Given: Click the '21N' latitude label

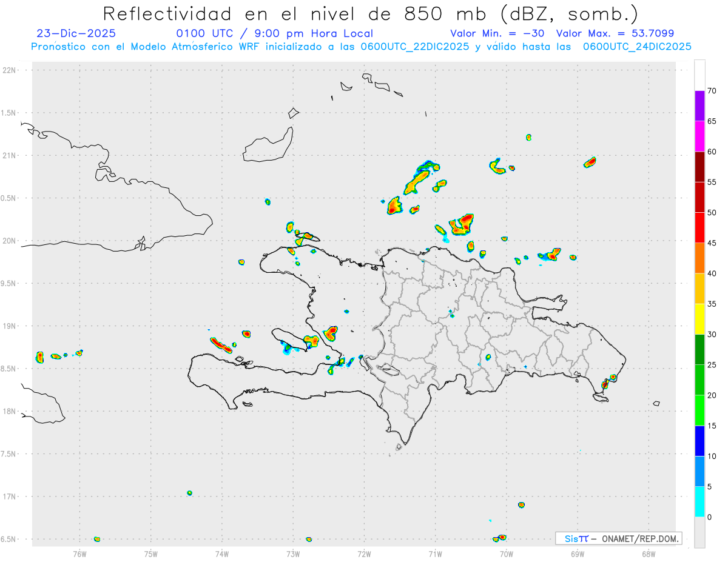Looking at the screenshot, I should tap(10, 155).
